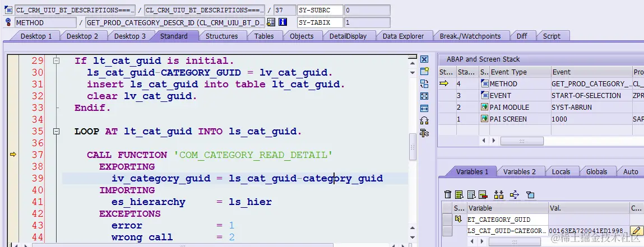Click the SY-TABIX field
Image resolution: width=644 pixels, height=247 pixels.
[320, 22]
